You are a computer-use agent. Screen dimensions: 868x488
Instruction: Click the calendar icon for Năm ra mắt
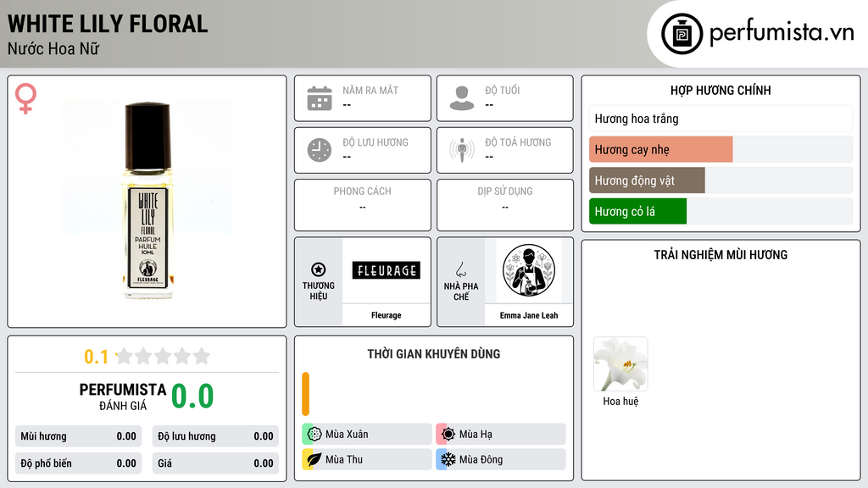[320, 98]
